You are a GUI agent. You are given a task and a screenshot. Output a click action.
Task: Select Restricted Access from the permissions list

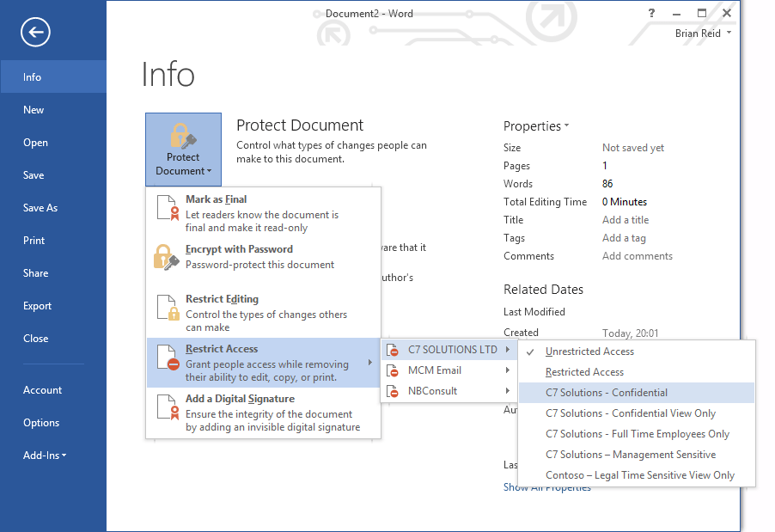(x=583, y=371)
